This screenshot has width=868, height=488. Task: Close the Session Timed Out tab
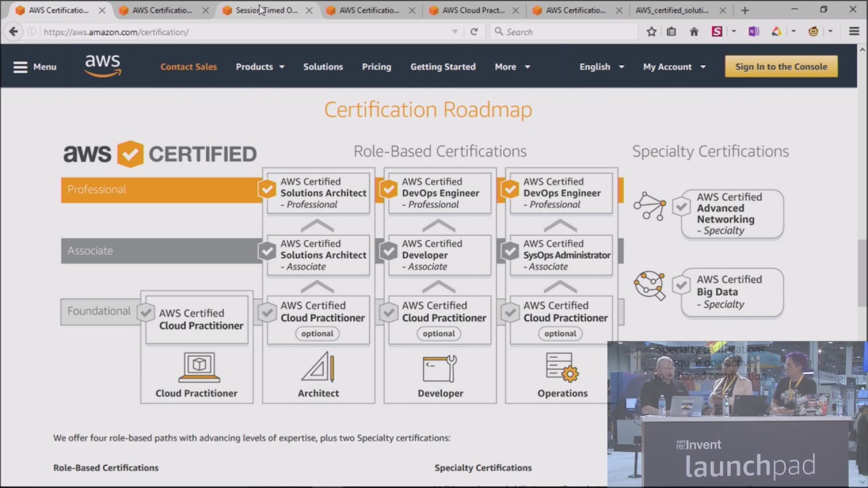pos(309,10)
